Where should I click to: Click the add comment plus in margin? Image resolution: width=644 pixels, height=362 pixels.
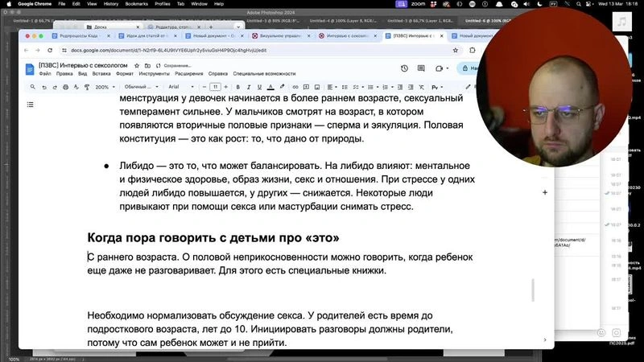(x=545, y=192)
